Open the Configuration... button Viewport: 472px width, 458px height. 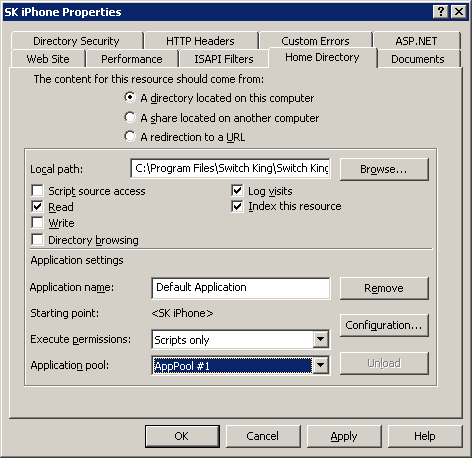pos(384,325)
